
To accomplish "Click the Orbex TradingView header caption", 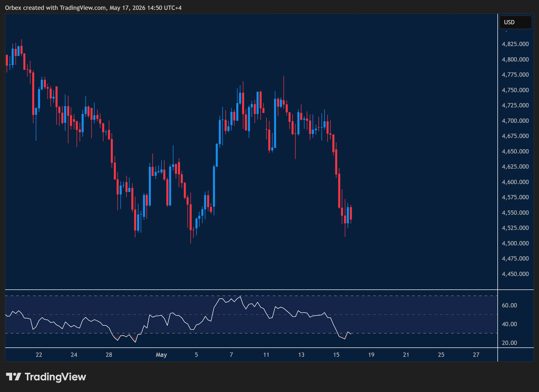I will tap(93, 8).
